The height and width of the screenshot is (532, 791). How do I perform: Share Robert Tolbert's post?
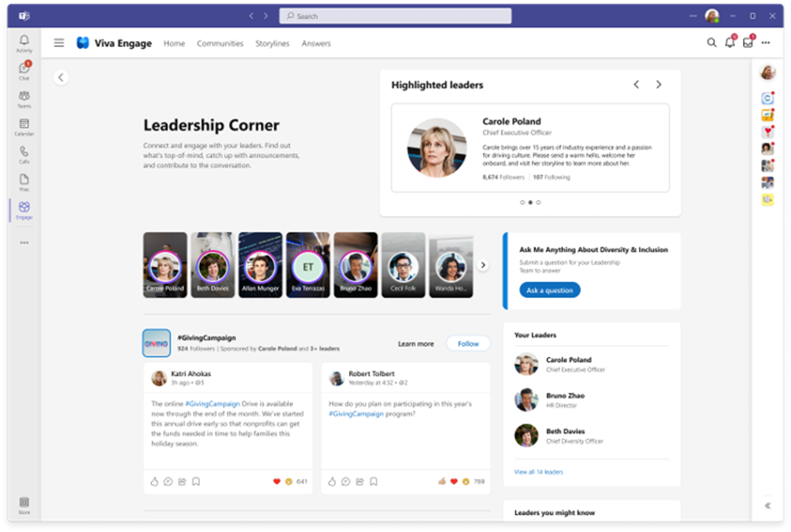(359, 481)
